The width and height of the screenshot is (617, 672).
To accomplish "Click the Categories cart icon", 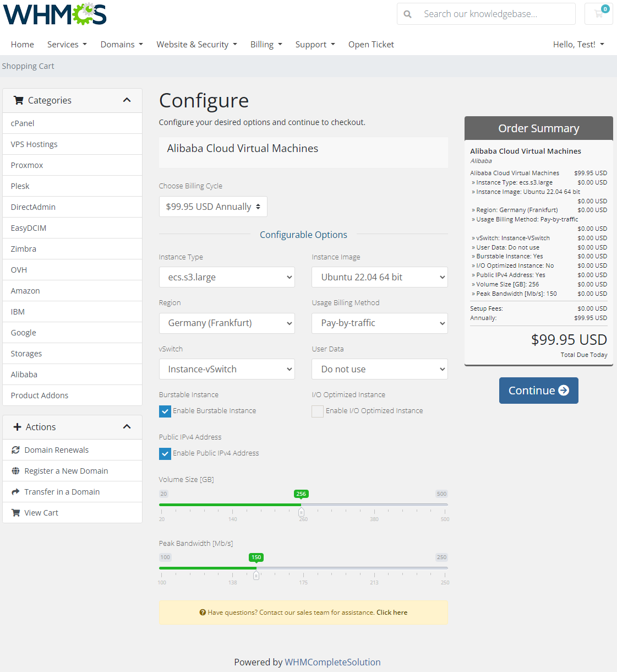I will 19,100.
